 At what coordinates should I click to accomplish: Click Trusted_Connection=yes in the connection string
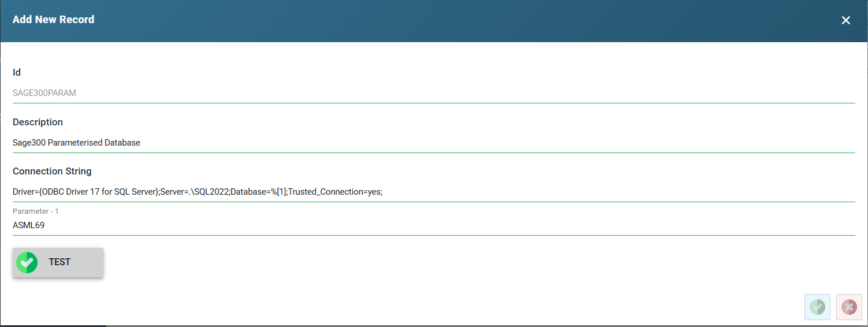click(x=334, y=192)
